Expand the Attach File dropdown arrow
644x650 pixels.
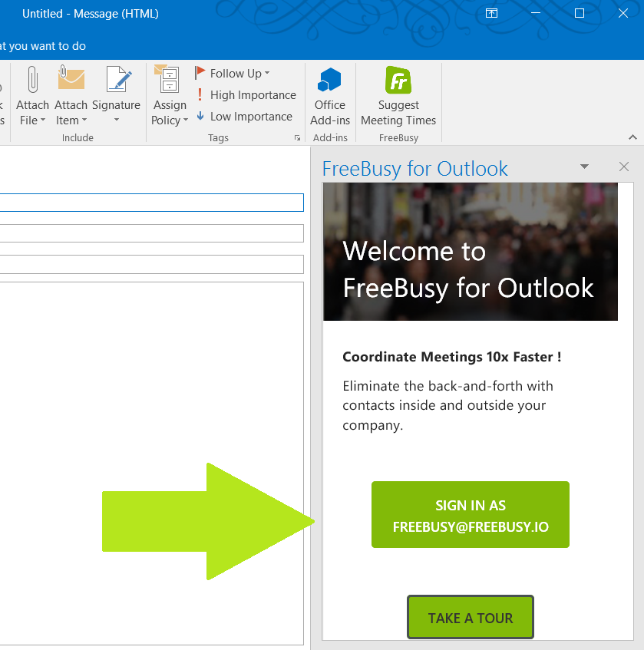pyautogui.click(x=43, y=120)
